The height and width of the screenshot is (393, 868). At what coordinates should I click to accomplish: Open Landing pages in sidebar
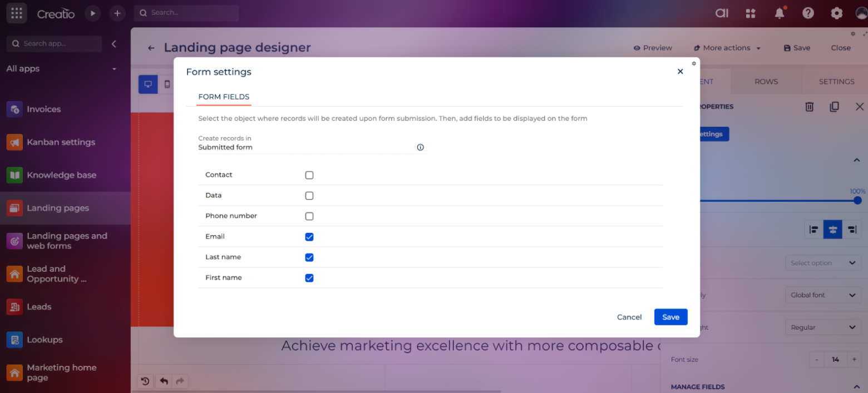[x=58, y=208]
